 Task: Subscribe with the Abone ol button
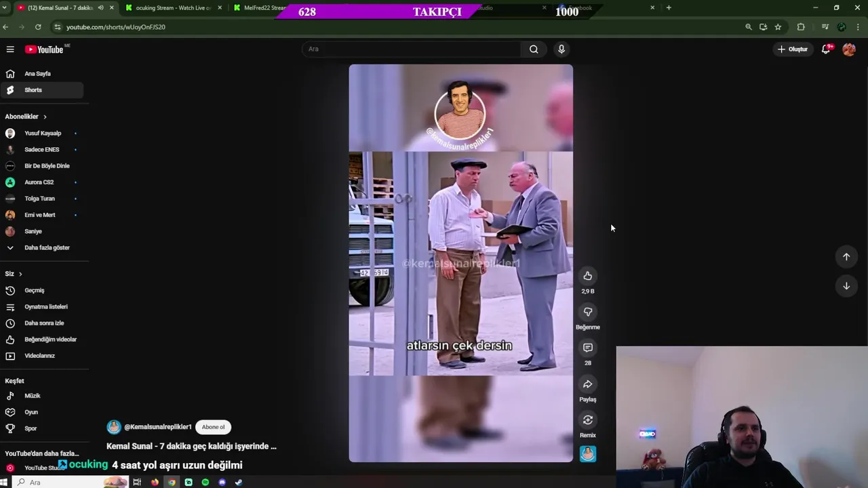pyautogui.click(x=213, y=427)
